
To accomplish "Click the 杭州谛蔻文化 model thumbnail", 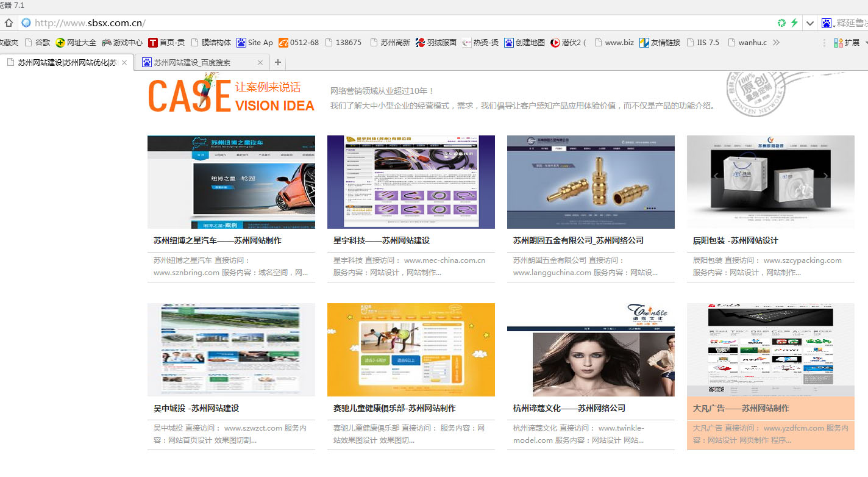I will tap(591, 350).
